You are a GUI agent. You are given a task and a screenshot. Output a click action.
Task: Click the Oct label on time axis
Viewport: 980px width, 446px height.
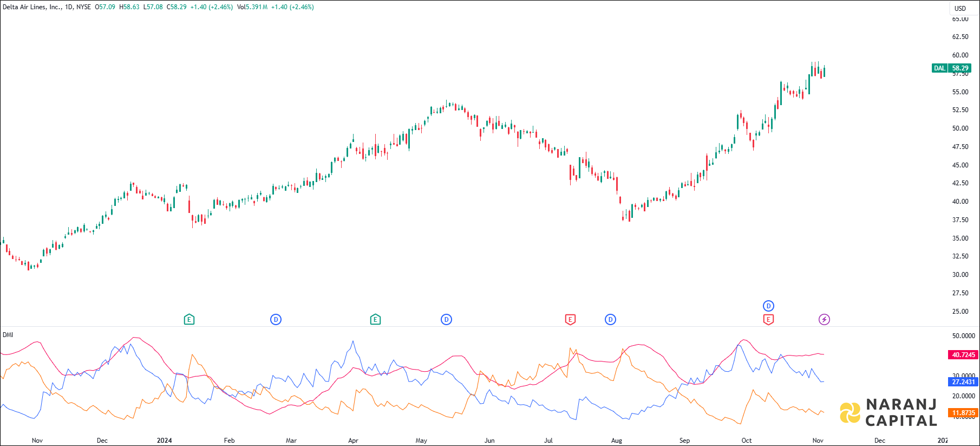(746, 441)
